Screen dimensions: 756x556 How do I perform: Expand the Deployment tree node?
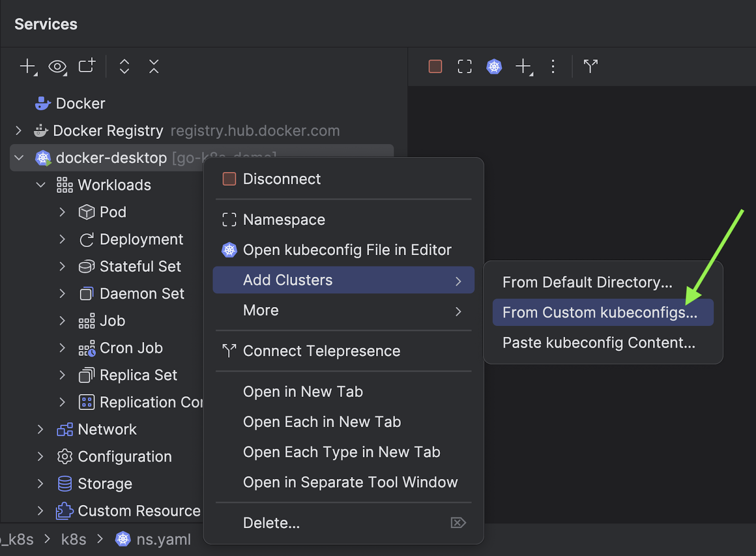pos(62,240)
